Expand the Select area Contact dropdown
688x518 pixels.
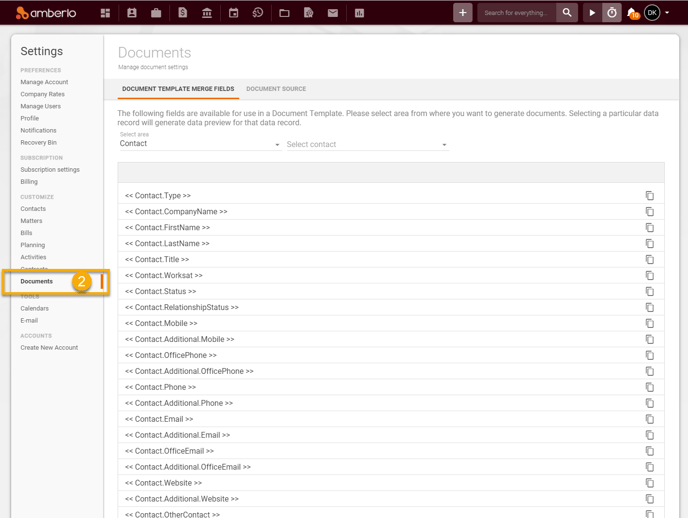click(200, 144)
